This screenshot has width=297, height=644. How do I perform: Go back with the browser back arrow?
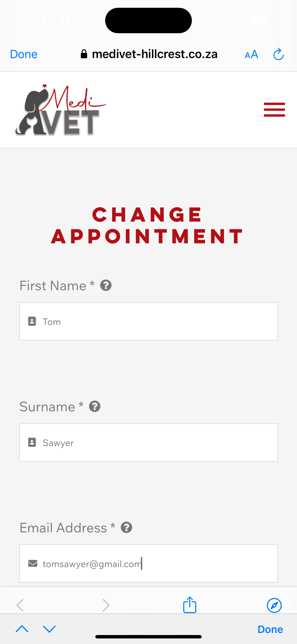[20, 605]
